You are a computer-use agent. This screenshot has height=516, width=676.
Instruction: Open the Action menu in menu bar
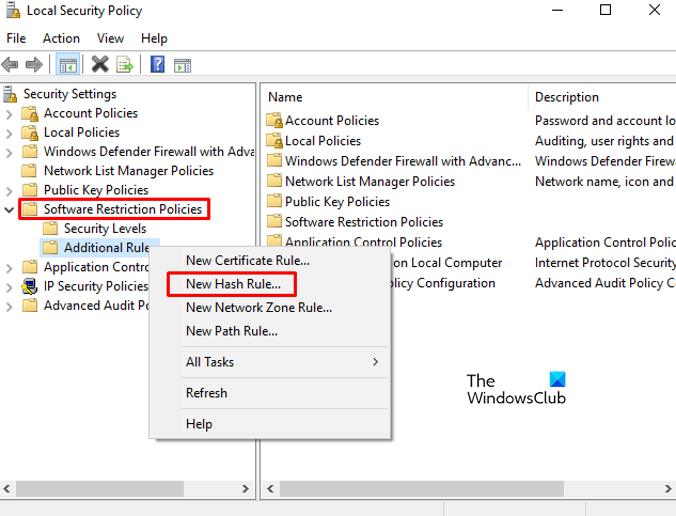pos(61,38)
